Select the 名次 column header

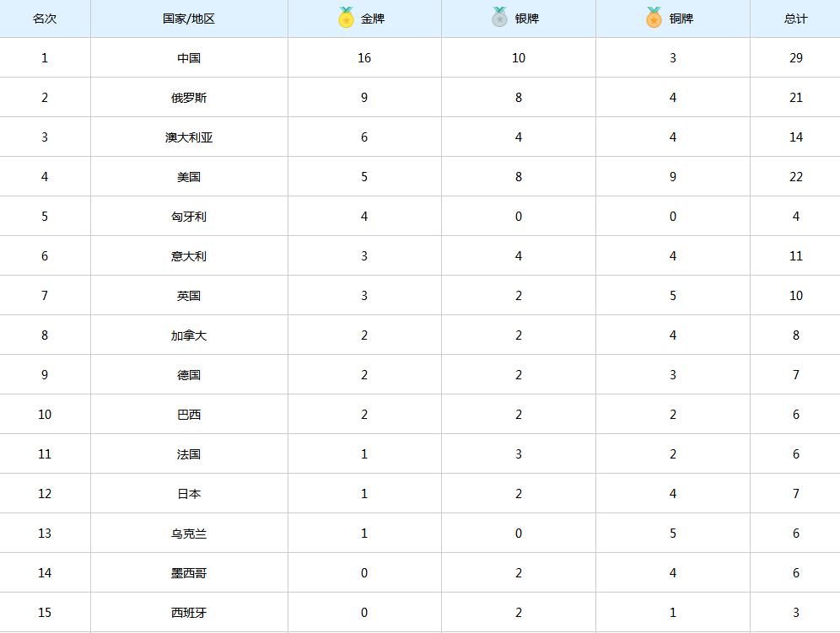tap(45, 19)
